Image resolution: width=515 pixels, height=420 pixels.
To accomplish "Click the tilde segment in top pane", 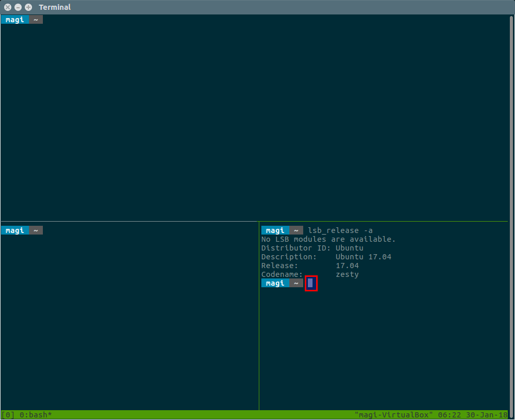I will [36, 20].
